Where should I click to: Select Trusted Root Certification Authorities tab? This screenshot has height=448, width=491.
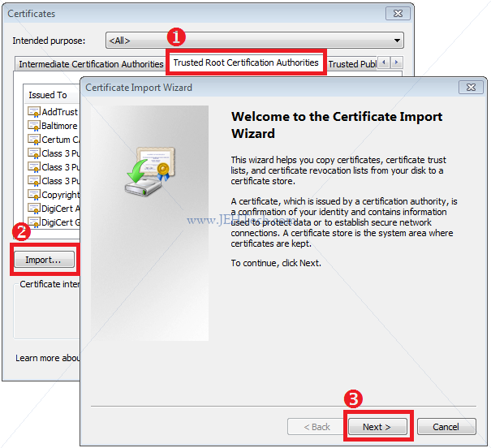(x=246, y=62)
